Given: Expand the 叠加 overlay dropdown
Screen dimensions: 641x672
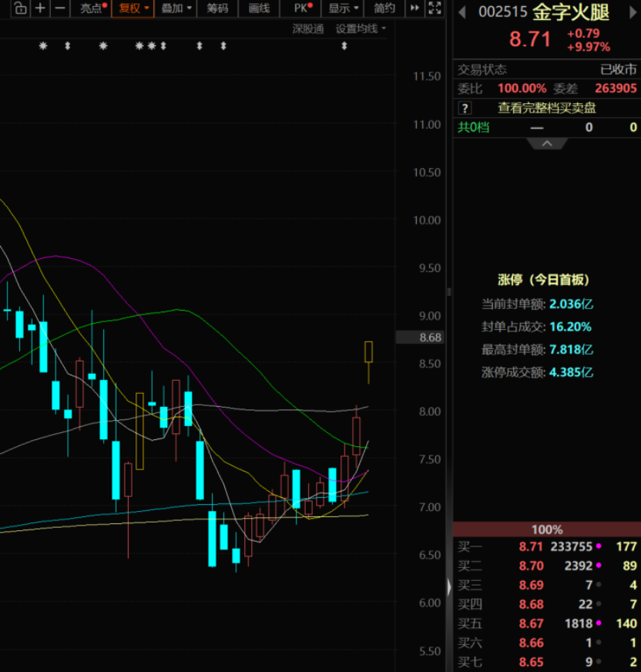Looking at the screenshot, I should click(x=176, y=8).
